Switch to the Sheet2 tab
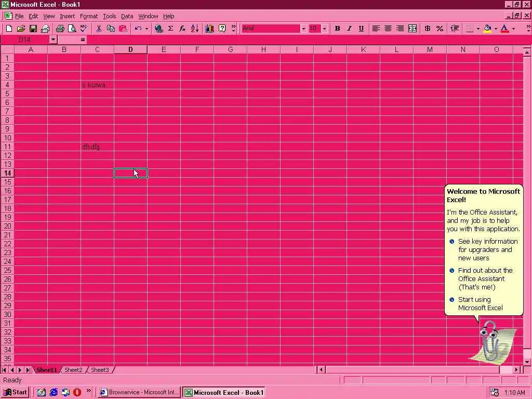The height and width of the screenshot is (399, 532). click(x=73, y=370)
